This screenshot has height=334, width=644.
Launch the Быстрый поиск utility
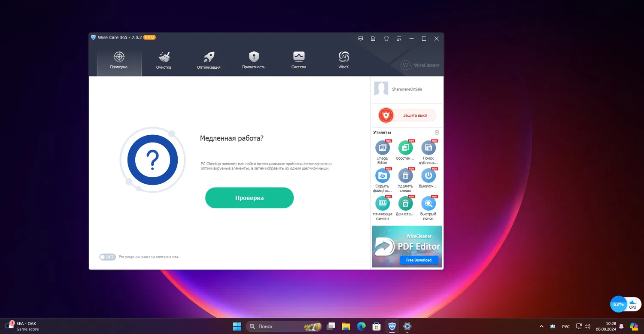pyautogui.click(x=428, y=208)
